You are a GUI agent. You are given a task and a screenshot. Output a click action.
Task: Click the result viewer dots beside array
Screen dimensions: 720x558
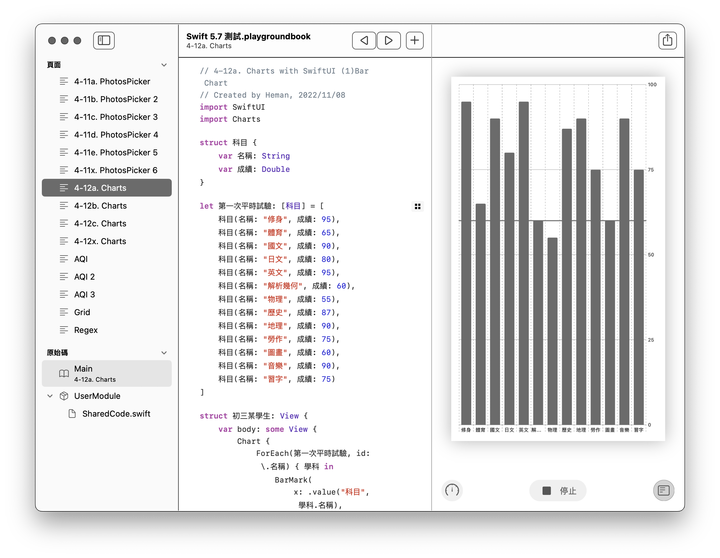[417, 206]
